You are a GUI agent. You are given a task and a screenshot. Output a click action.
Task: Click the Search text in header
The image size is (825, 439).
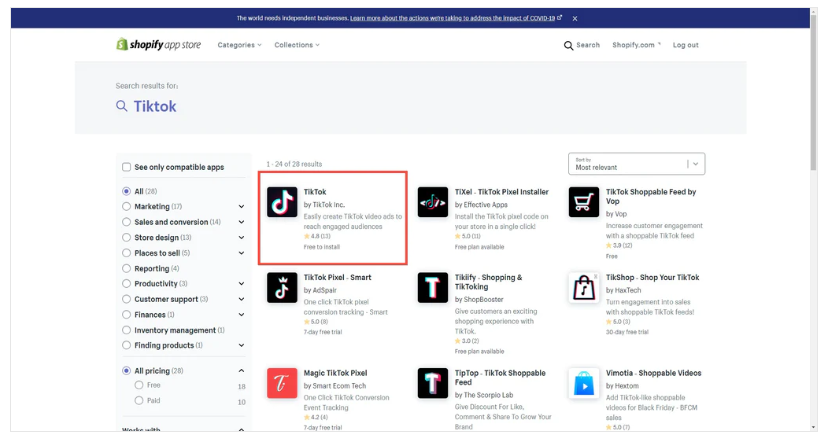[x=588, y=45]
